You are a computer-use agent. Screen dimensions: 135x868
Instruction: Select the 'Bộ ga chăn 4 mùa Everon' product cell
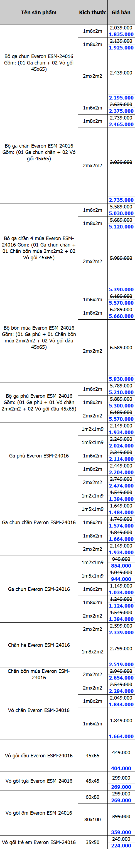[x=39, y=248]
